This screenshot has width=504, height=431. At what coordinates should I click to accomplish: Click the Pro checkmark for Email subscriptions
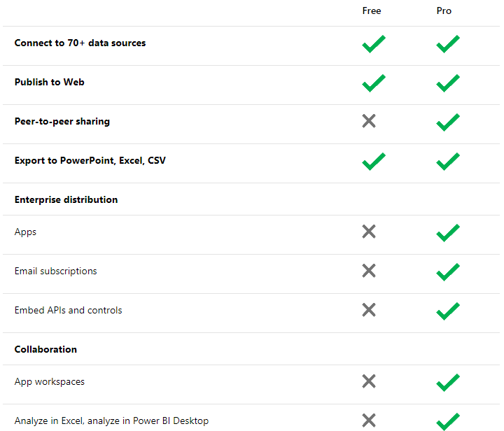click(448, 272)
